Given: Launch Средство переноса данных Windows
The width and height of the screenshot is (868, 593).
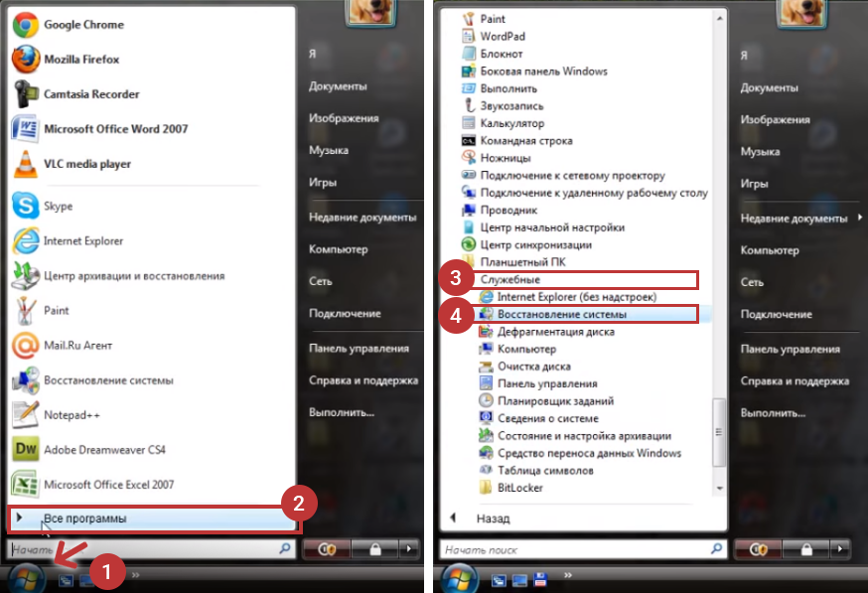Looking at the screenshot, I should point(580,453).
